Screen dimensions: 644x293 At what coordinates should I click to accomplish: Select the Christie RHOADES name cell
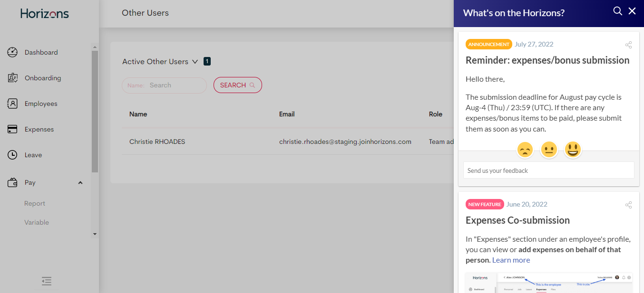[157, 142]
